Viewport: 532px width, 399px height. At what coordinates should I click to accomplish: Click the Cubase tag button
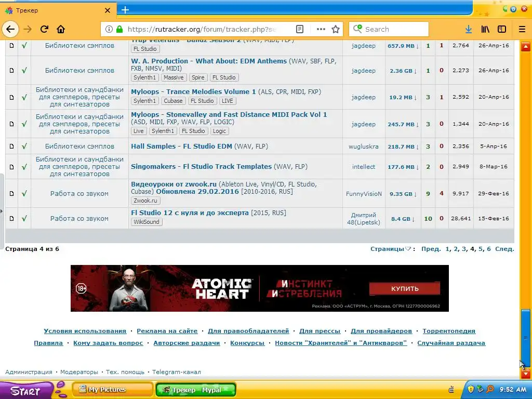coord(173,101)
